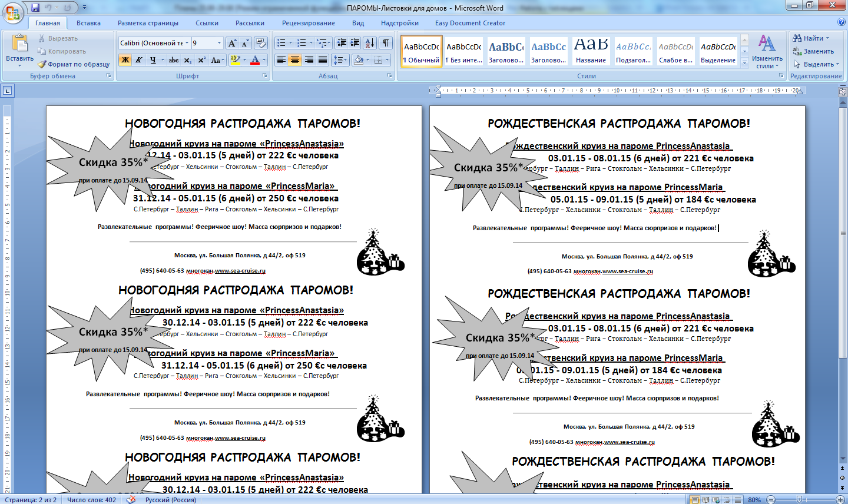Open font color dropdown arrow
Image resolution: width=848 pixels, height=504 pixels.
(x=264, y=60)
